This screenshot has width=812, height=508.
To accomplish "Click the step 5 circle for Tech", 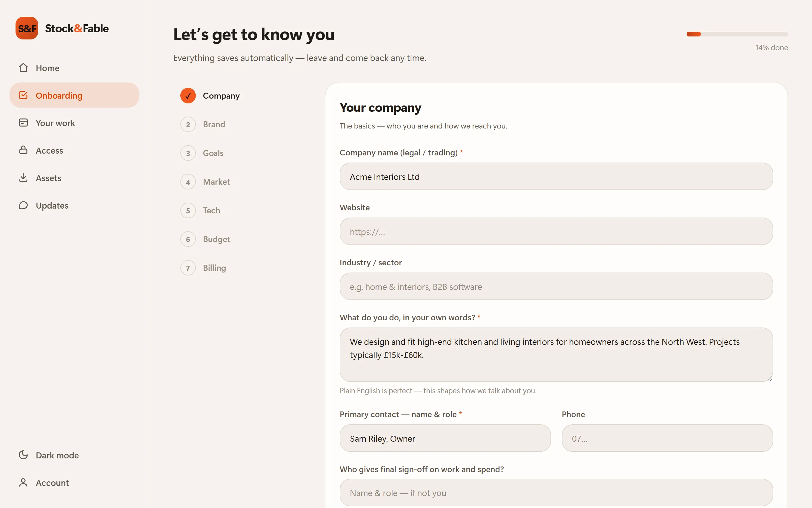I will tap(188, 211).
